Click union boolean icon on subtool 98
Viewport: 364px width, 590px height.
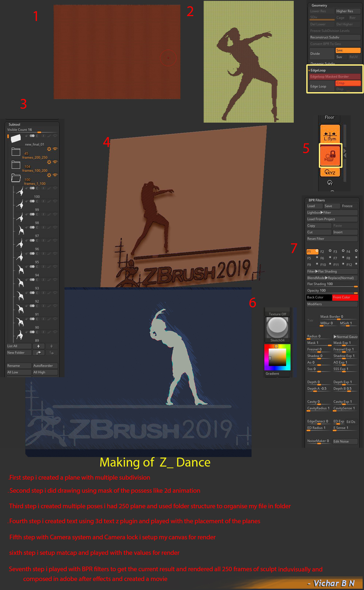(x=32, y=214)
